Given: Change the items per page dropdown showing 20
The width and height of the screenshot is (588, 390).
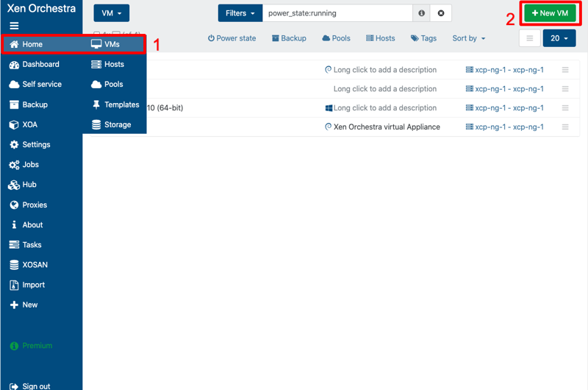Looking at the screenshot, I should pyautogui.click(x=559, y=38).
